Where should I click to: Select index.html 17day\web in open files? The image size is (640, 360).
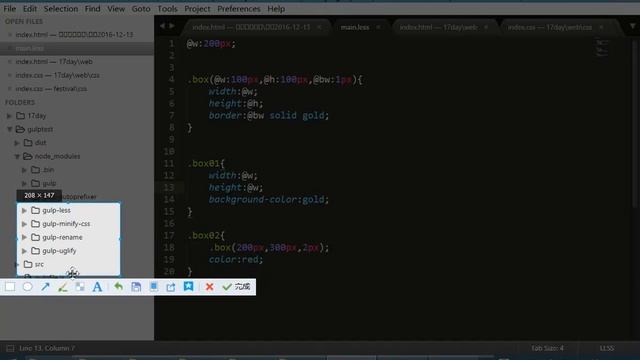54,62
